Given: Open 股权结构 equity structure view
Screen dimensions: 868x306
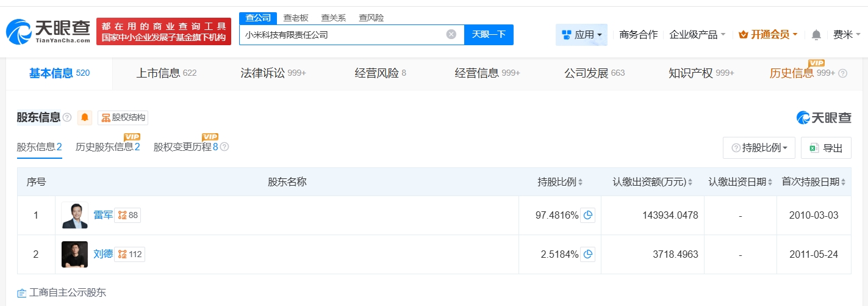Looking at the screenshot, I should click(124, 117).
